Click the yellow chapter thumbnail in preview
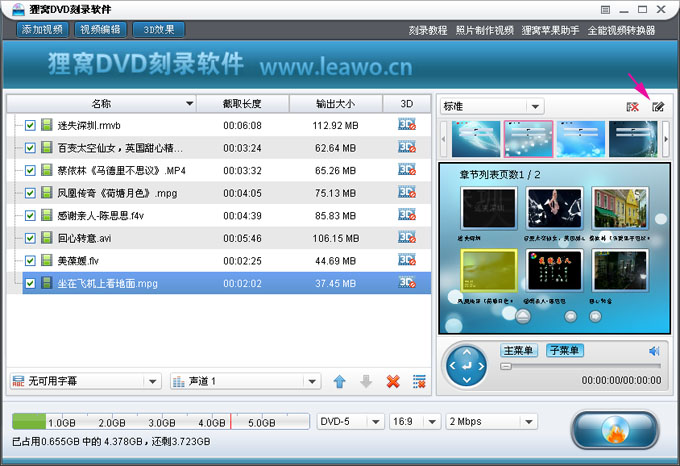 (x=489, y=270)
